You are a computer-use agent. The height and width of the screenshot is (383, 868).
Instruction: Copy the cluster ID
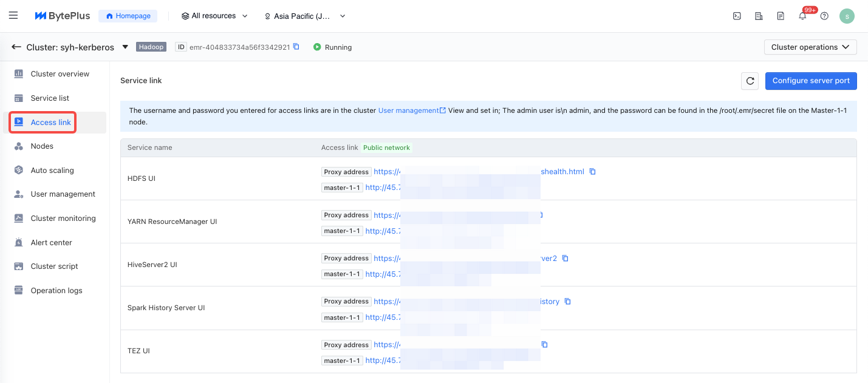point(296,47)
